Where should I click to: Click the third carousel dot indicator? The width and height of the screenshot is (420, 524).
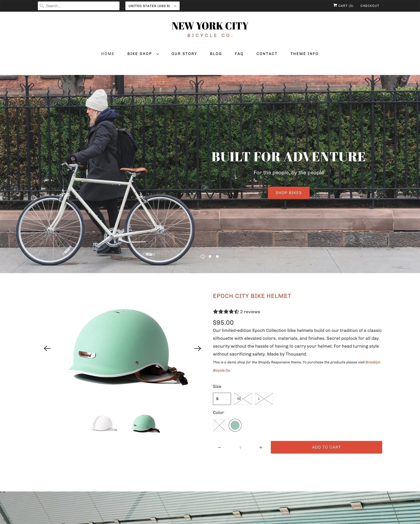click(x=217, y=256)
